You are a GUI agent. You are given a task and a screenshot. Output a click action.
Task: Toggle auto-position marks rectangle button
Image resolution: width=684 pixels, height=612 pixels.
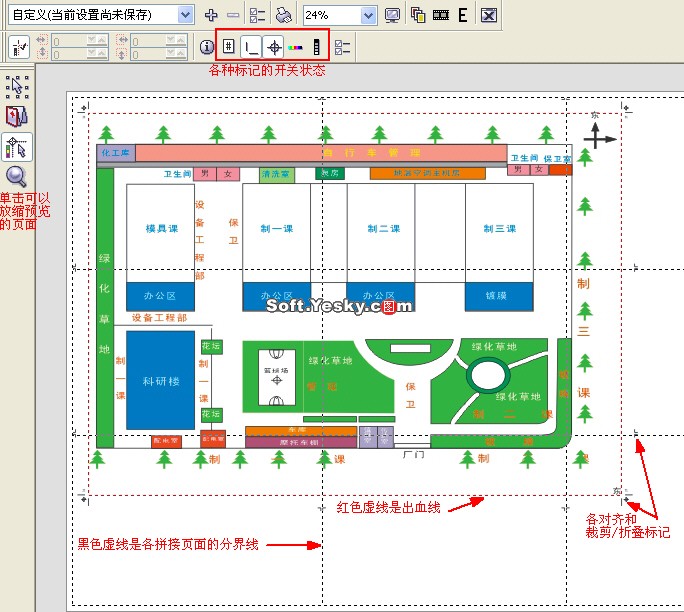point(19,47)
